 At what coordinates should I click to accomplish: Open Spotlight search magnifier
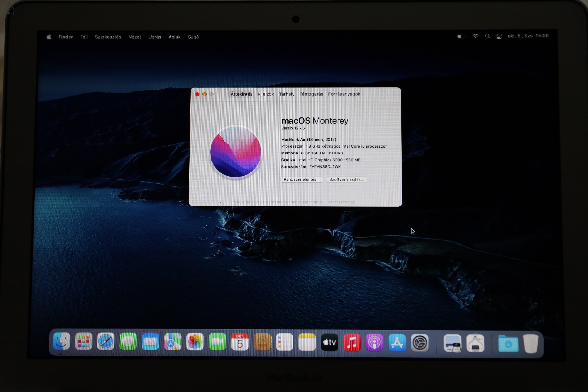(x=487, y=36)
